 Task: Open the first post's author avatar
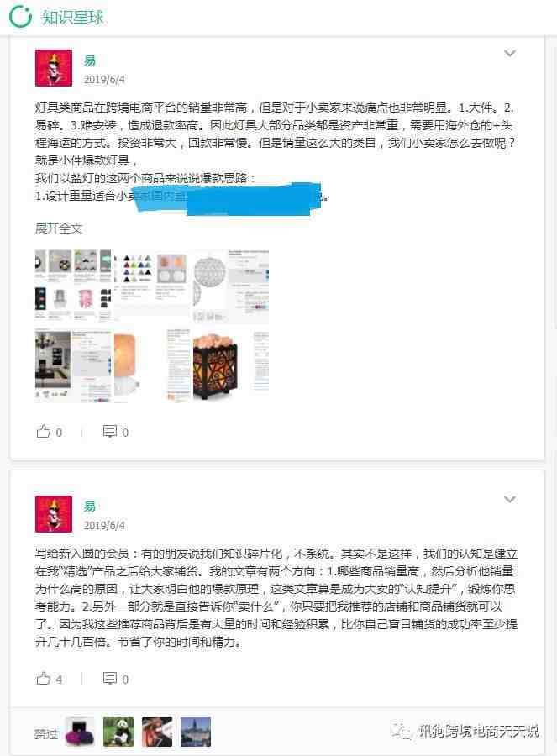point(54,68)
